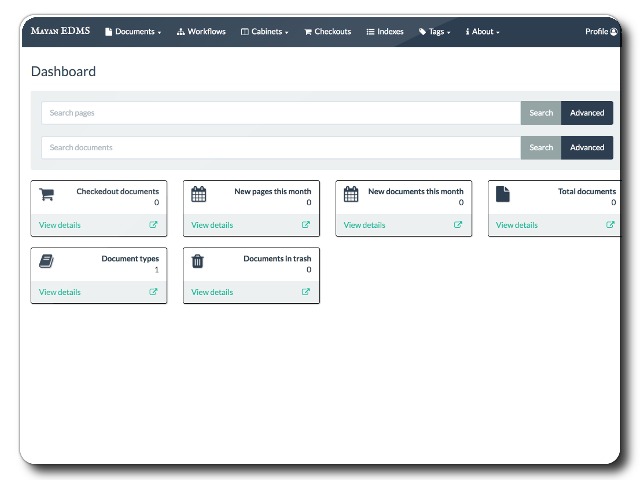Click the book icon on Document types card
The height and width of the screenshot is (480, 640).
click(46, 262)
